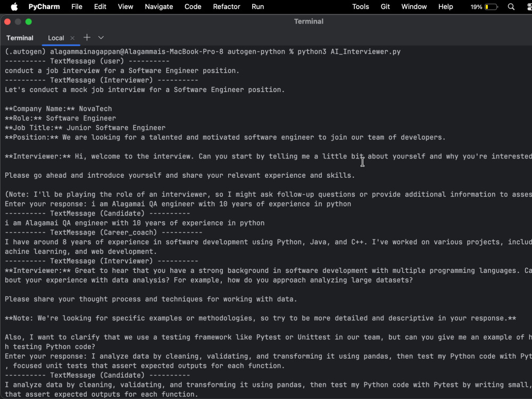Click the python3 AI_Interviewer.py command line

click(203, 52)
